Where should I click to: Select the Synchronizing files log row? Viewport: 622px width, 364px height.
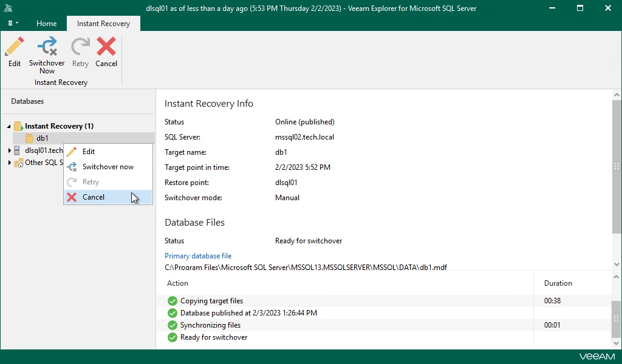pos(384,325)
